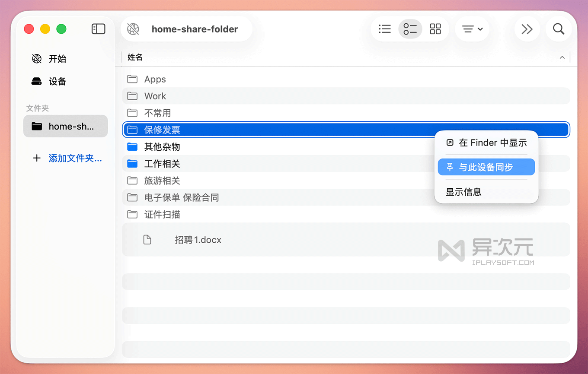Click the folder icon of Apps
The image size is (588, 374).
[132, 79]
